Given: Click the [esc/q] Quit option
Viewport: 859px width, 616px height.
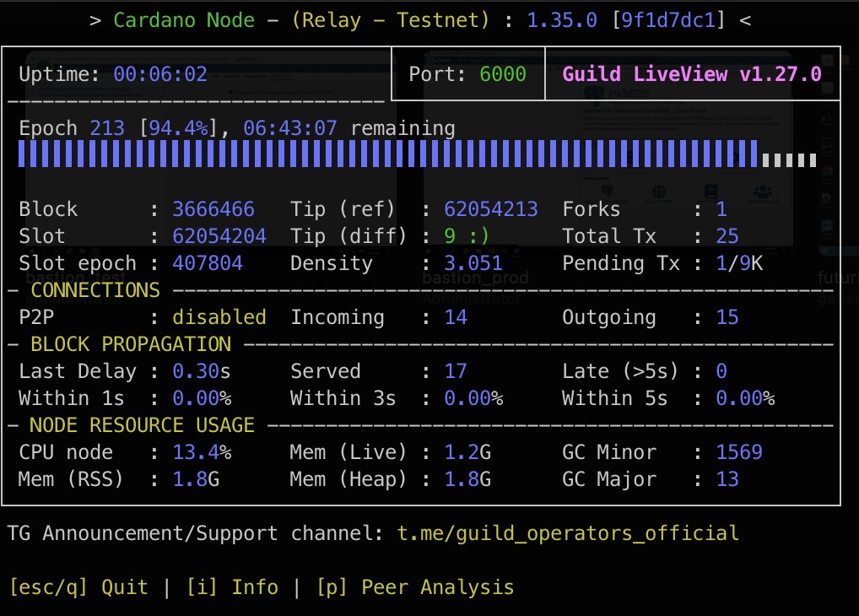Looking at the screenshot, I should (x=78, y=587).
